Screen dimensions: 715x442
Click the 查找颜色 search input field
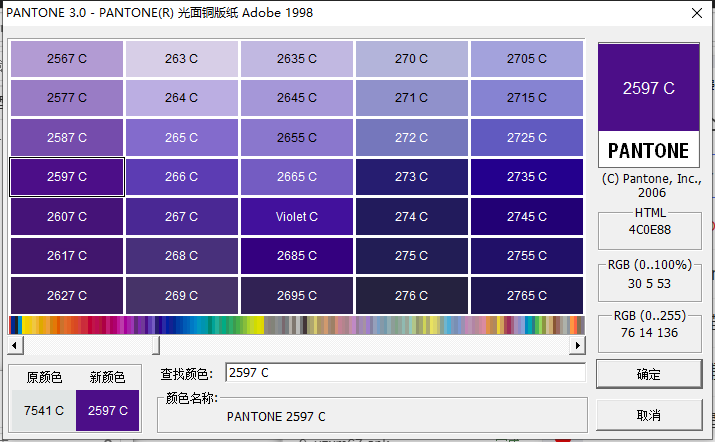(x=404, y=373)
